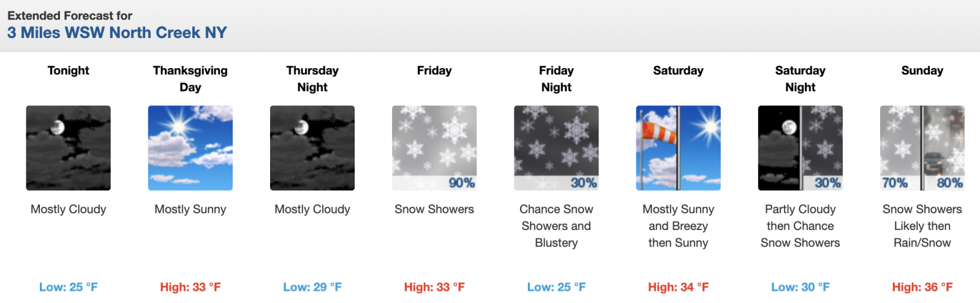Click the Extended Forecast for heading
This screenshot has width=980, height=303.
pos(70,15)
